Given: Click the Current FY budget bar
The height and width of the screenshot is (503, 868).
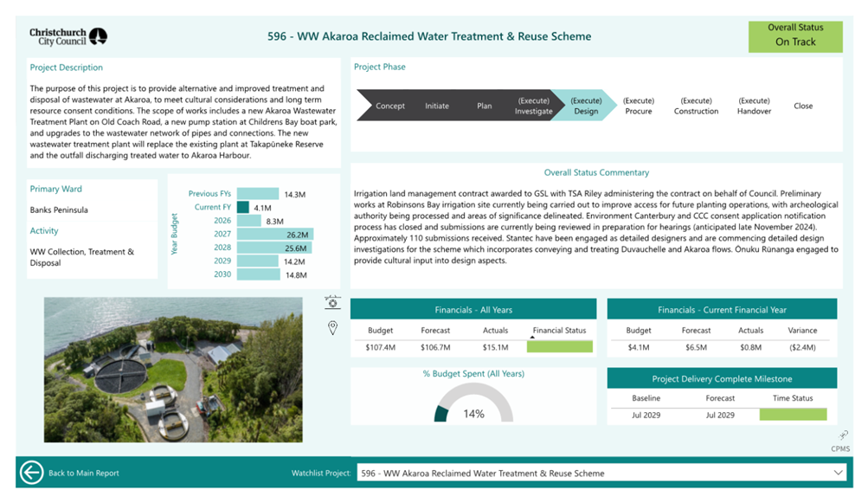Looking at the screenshot, I should 243,207.
